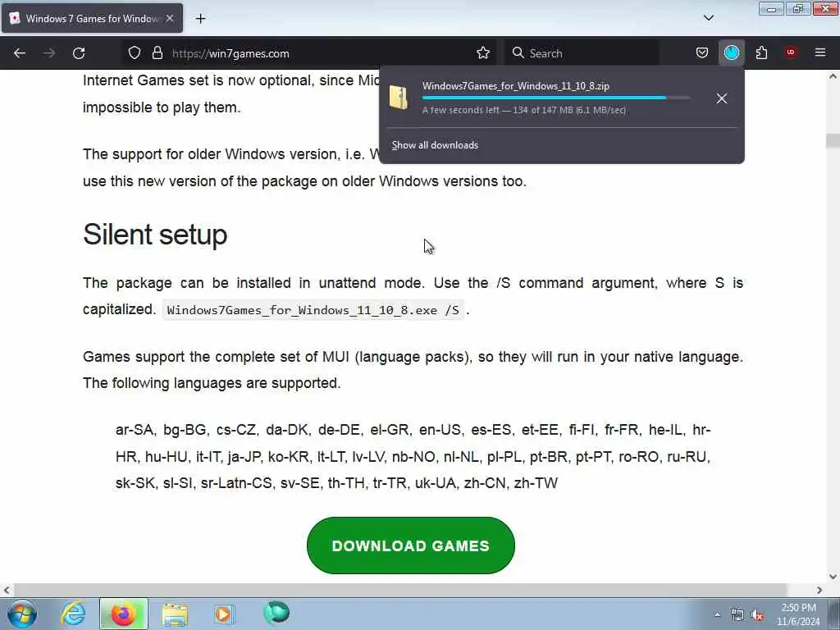840x630 pixels.
Task: Open the tracking protection shield icon
Action: [x=135, y=53]
